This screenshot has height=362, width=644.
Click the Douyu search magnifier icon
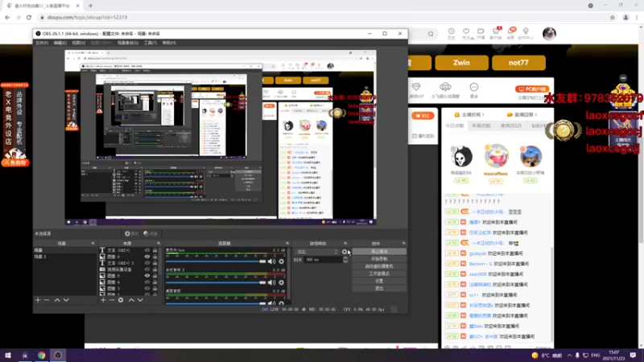(x=431, y=34)
